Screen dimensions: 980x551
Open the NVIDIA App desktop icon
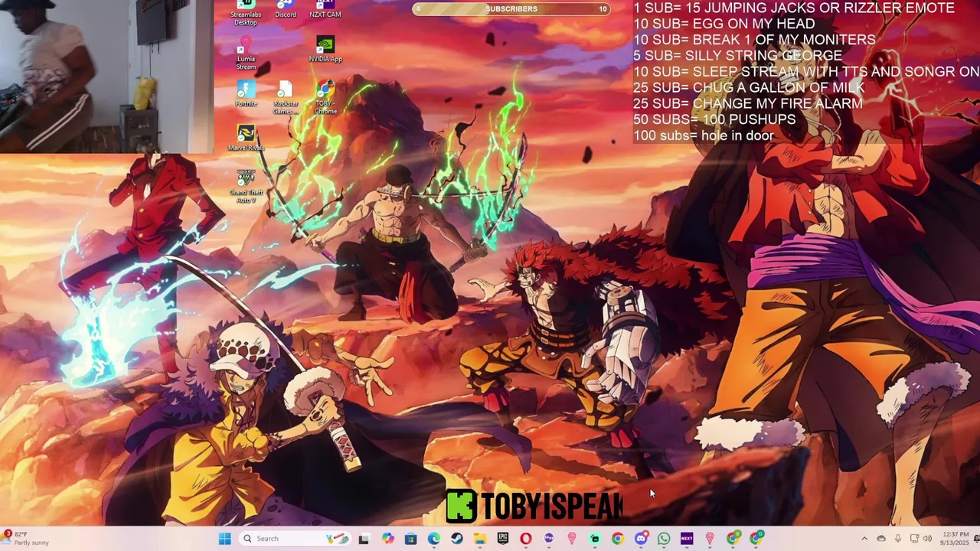point(325,50)
